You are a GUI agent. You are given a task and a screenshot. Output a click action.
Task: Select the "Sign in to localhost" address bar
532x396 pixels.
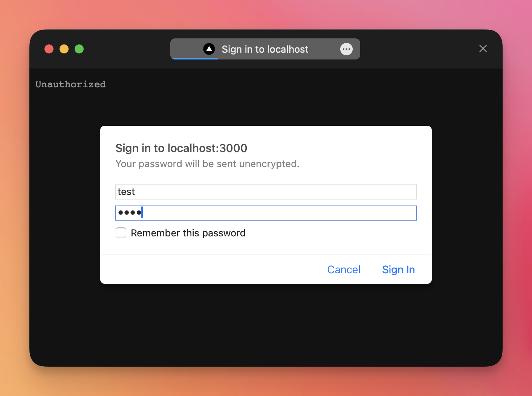[x=265, y=49]
